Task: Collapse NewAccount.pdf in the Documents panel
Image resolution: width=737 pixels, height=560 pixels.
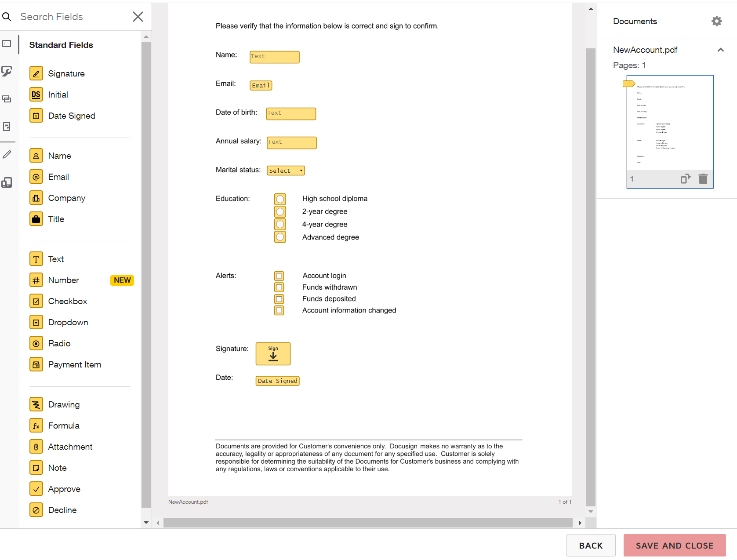Action: point(721,50)
